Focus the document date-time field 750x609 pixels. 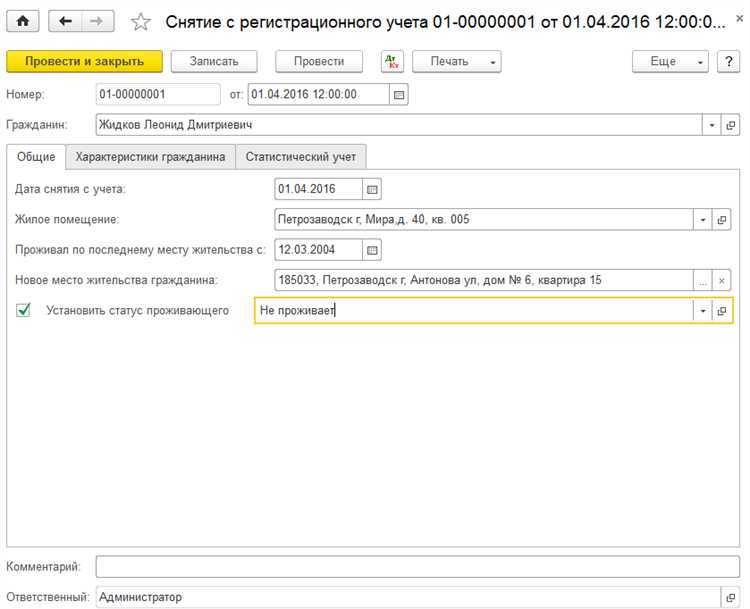click(319, 95)
